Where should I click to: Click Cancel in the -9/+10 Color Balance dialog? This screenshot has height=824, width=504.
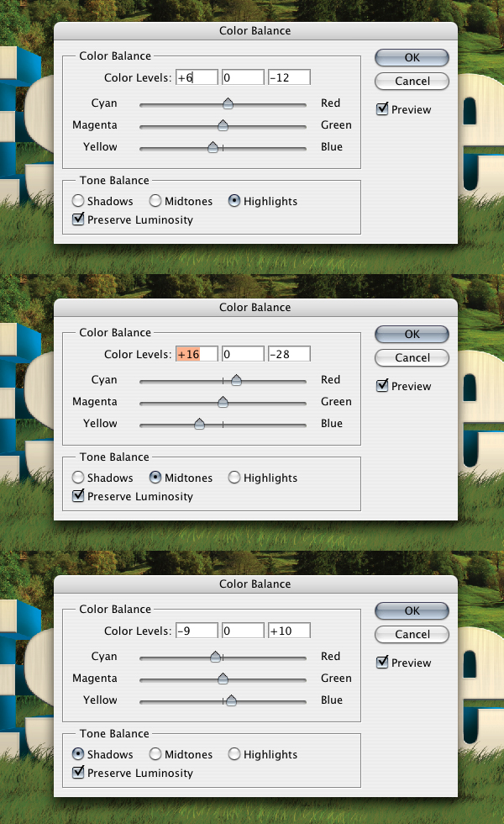(x=412, y=634)
